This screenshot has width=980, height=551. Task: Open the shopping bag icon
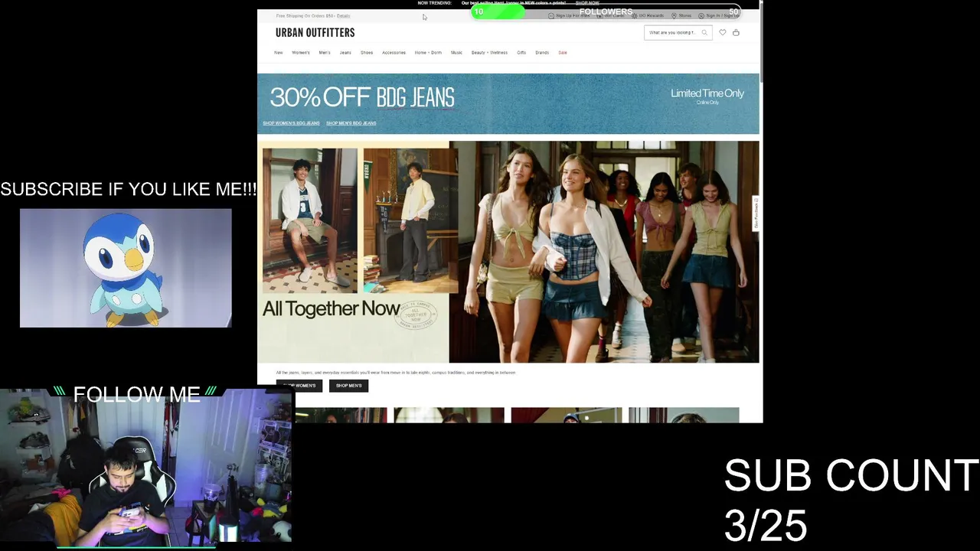[736, 32]
